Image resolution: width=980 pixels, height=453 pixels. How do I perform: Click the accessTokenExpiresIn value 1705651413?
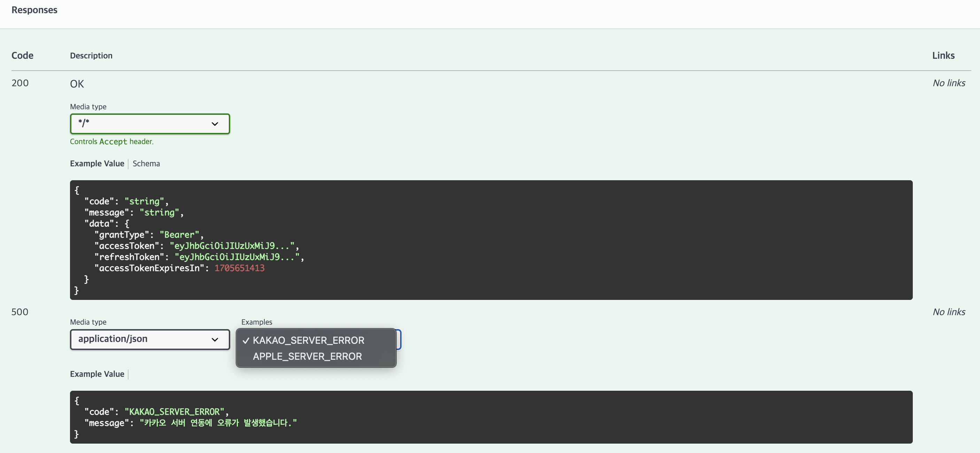(239, 268)
